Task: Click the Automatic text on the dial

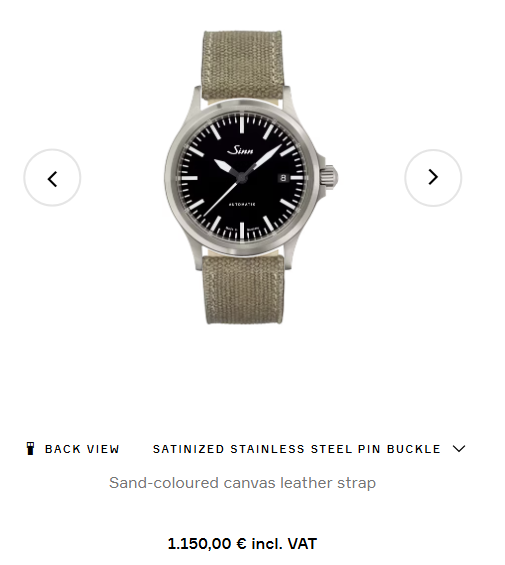Action: [242, 204]
